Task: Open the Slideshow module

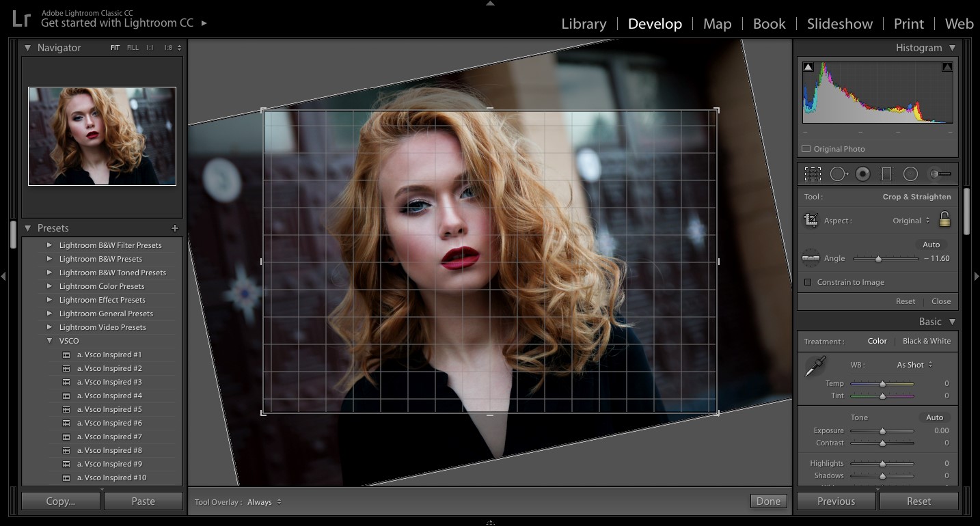Action: pyautogui.click(x=839, y=24)
